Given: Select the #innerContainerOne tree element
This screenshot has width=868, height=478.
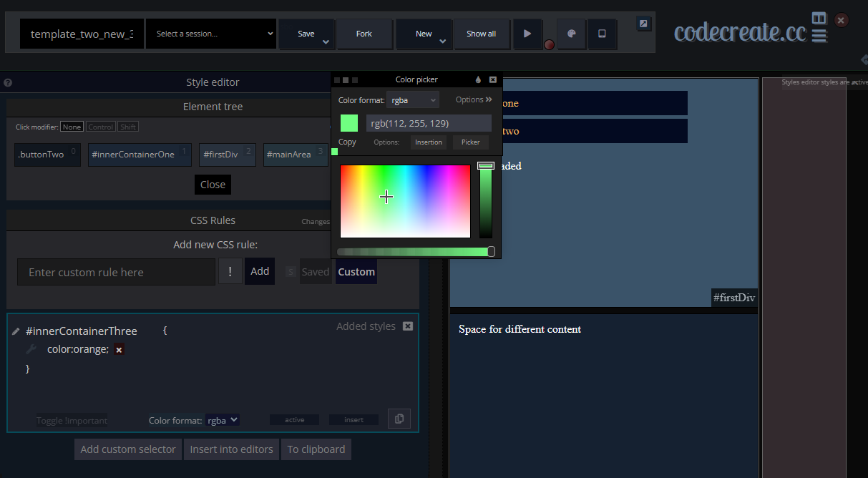Looking at the screenshot, I should click(140, 155).
